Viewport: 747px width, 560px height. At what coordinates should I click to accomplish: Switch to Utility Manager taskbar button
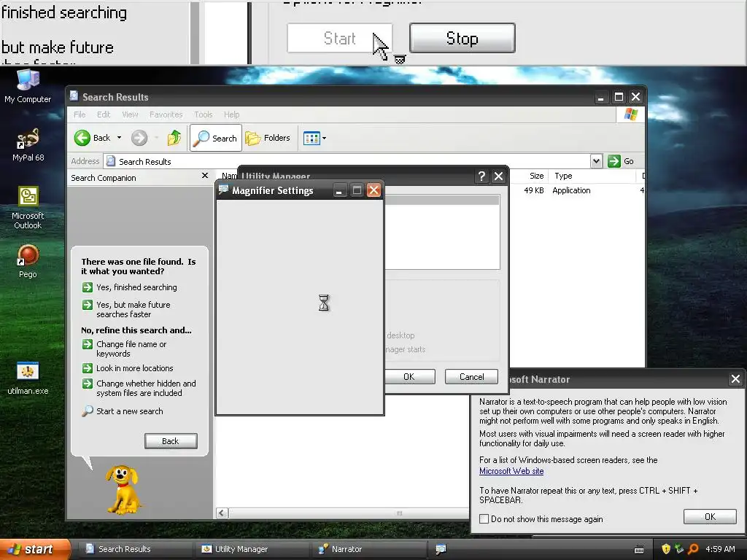252,549
